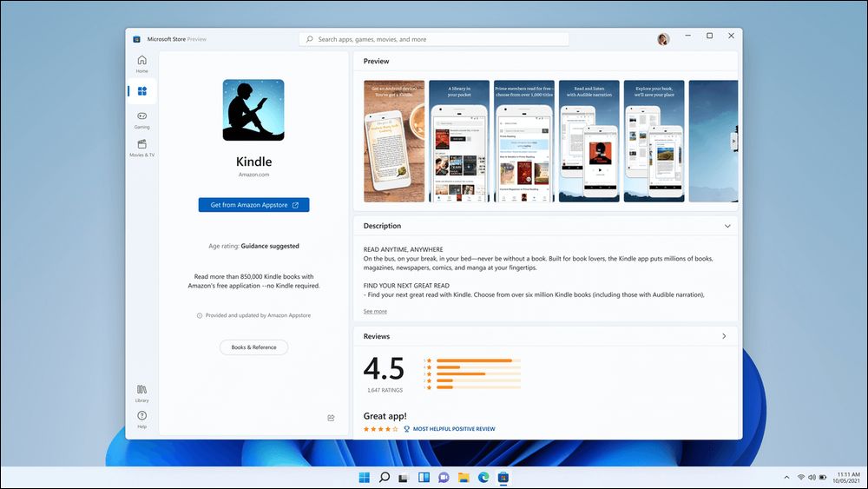Click 'Provided and updated by Amazon Appstore'
868x489 pixels.
[258, 315]
